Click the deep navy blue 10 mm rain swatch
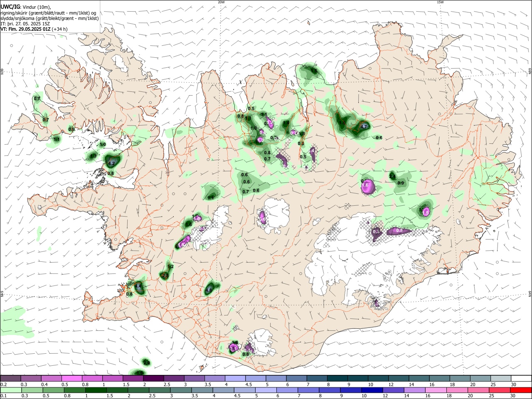 point(372,390)
